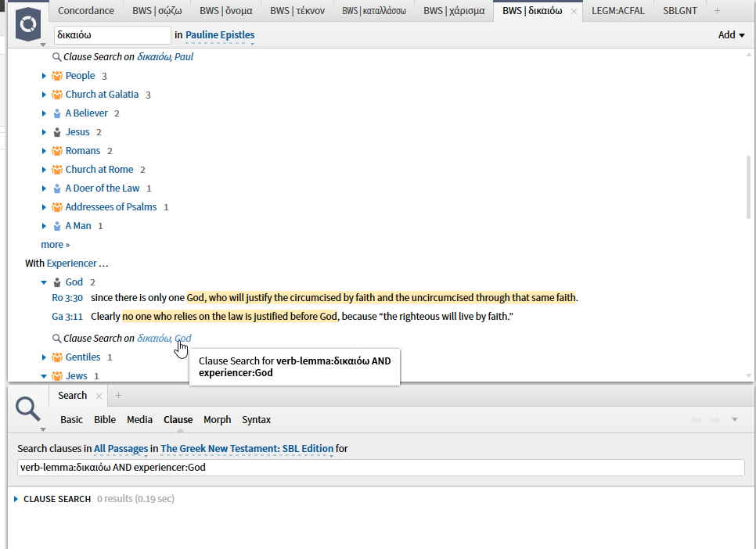Open the Logos panel menu icon top-left
Viewport: 756px width, 549px height.
27,25
